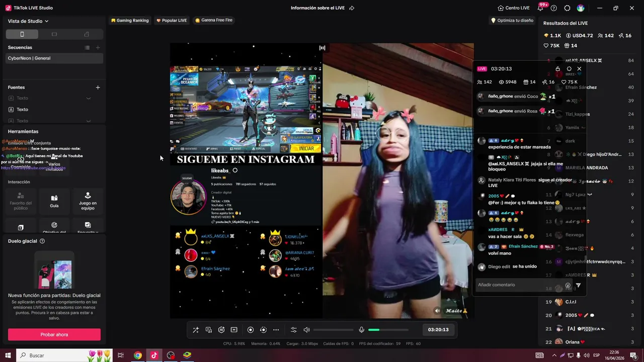Open the Gaming Ranking tab

[x=130, y=21]
